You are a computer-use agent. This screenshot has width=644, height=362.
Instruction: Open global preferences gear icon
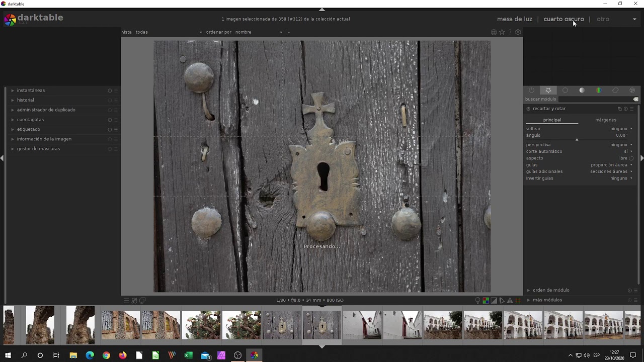(x=518, y=32)
